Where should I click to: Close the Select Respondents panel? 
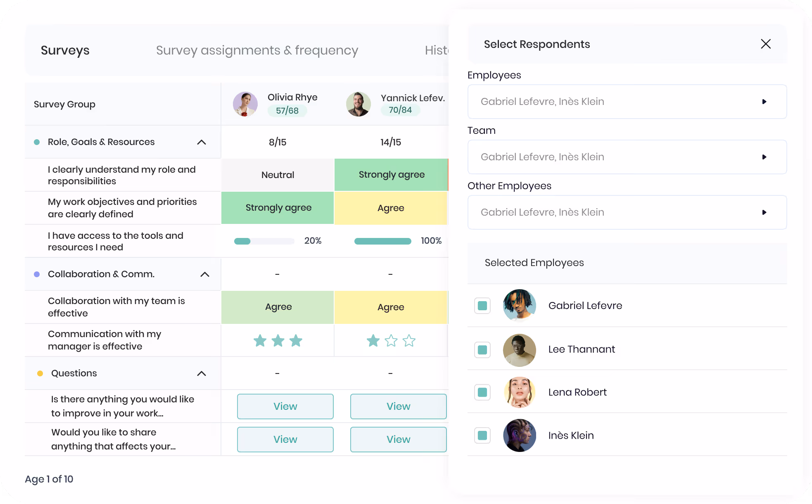coord(766,44)
